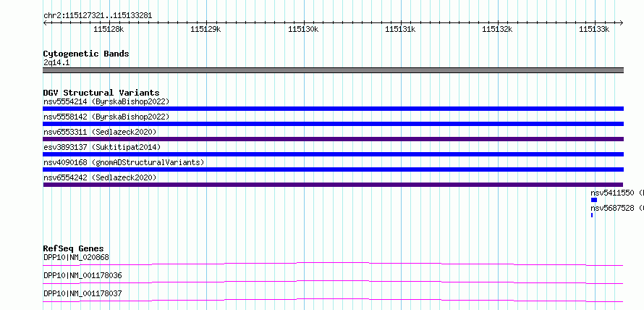Open the DPP10|NM_020868 transcript label
This screenshot has width=644, height=310.
pos(76,258)
